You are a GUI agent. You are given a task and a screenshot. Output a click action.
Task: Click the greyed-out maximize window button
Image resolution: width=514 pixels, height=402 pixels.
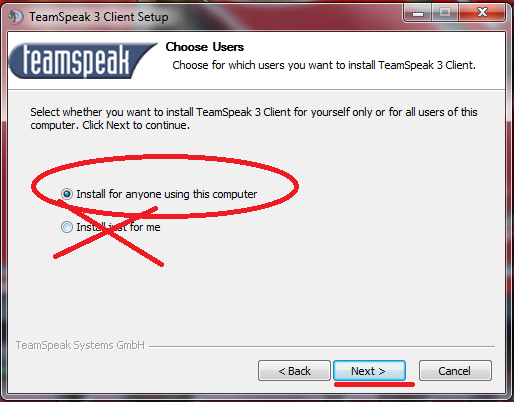click(x=445, y=13)
